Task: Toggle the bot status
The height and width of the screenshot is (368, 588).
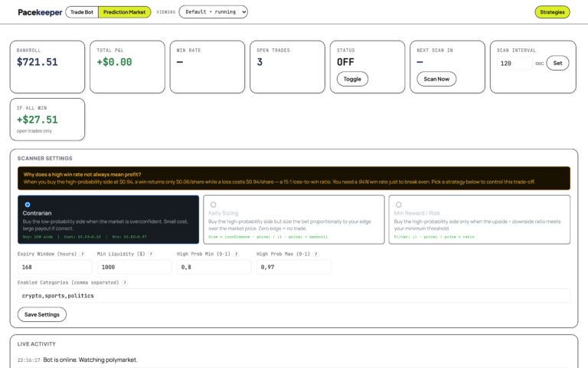Action: [x=352, y=79]
